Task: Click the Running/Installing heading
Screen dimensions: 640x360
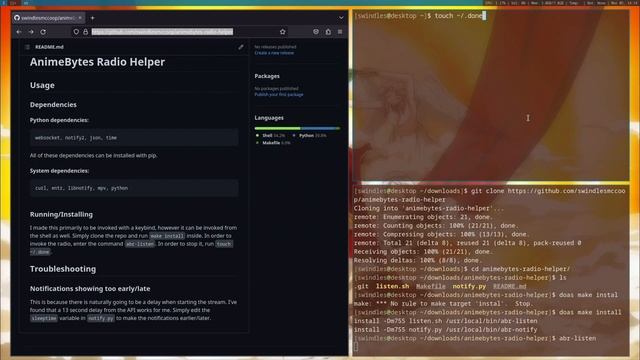Action: (61, 214)
